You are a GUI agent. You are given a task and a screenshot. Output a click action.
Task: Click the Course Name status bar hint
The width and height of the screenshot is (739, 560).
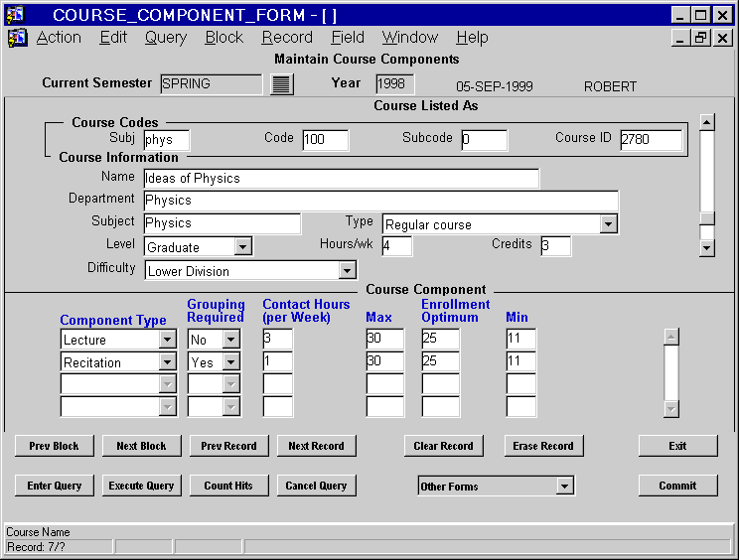tap(38, 532)
